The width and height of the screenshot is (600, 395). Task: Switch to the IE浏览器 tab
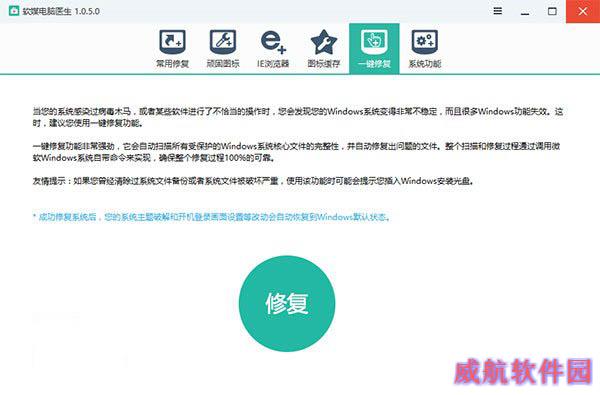[x=273, y=49]
